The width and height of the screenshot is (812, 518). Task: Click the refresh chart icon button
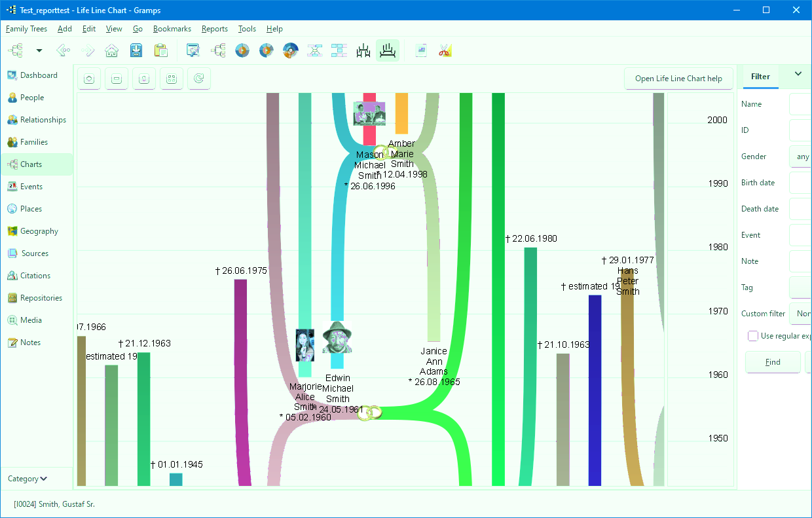coord(199,79)
